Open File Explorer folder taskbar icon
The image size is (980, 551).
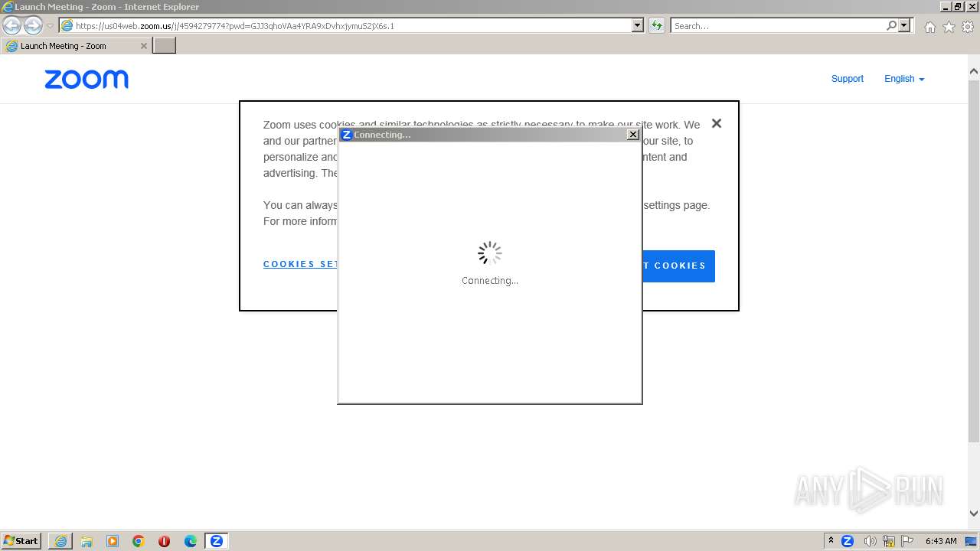87,541
